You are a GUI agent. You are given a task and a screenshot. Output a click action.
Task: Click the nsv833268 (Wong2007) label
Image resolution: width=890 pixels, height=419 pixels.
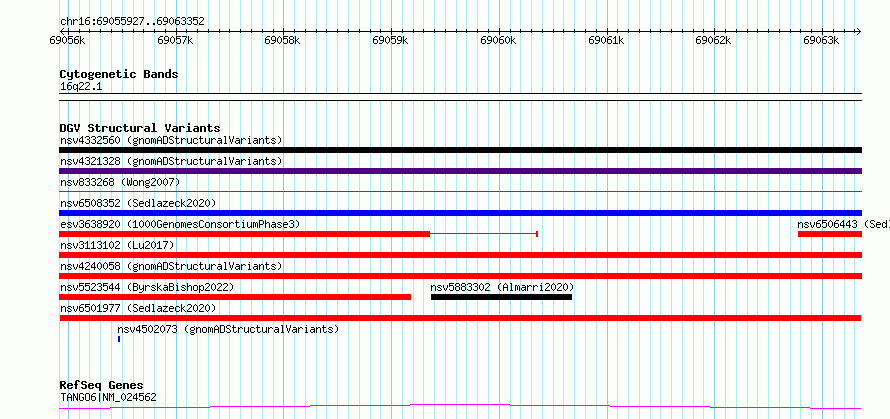click(120, 182)
